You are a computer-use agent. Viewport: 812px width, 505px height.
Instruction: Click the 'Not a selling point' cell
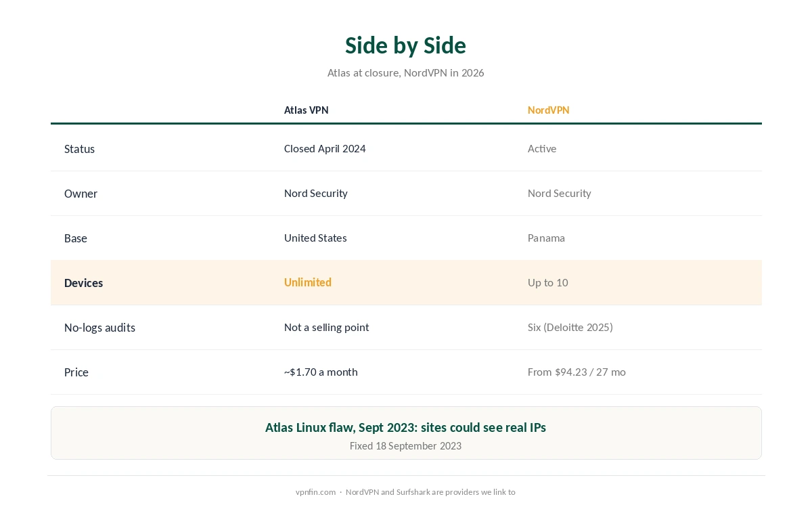pos(326,328)
